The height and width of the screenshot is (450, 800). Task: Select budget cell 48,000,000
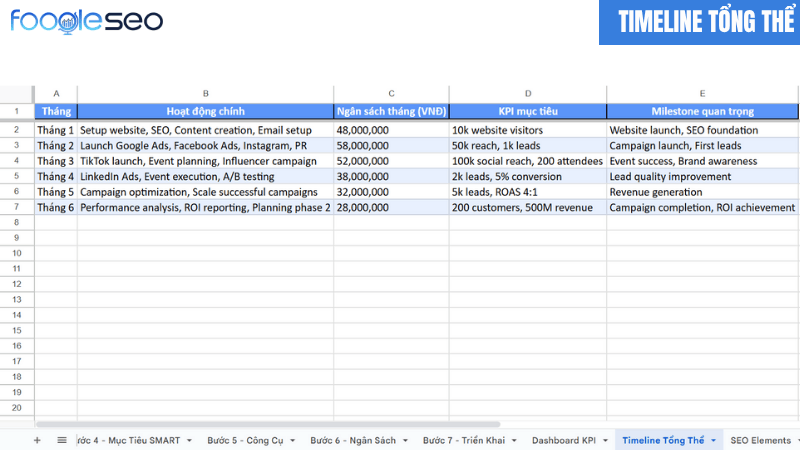coord(391,130)
